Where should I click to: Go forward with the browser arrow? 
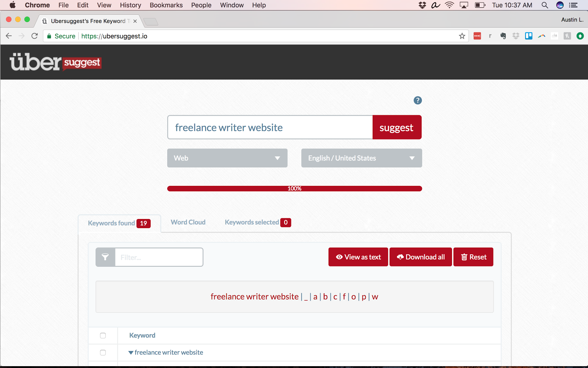[x=22, y=36]
